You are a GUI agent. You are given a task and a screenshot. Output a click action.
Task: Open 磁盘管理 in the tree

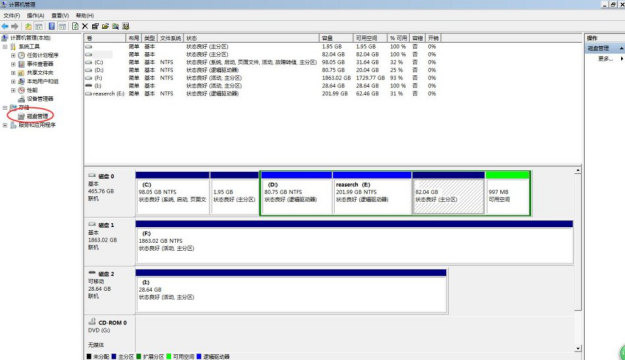tap(37, 116)
